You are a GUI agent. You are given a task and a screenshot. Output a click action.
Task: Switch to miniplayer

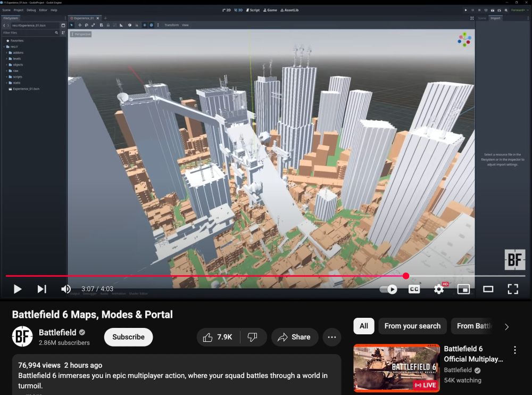point(463,289)
